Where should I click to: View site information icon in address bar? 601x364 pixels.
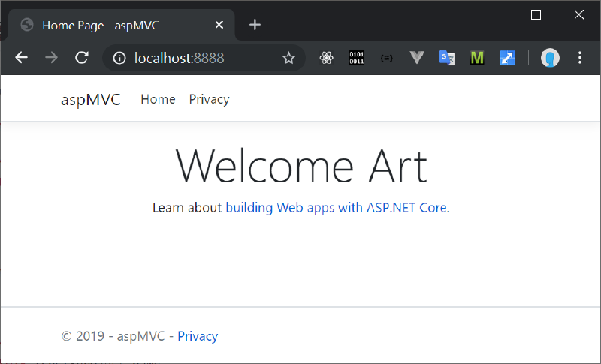pos(119,58)
